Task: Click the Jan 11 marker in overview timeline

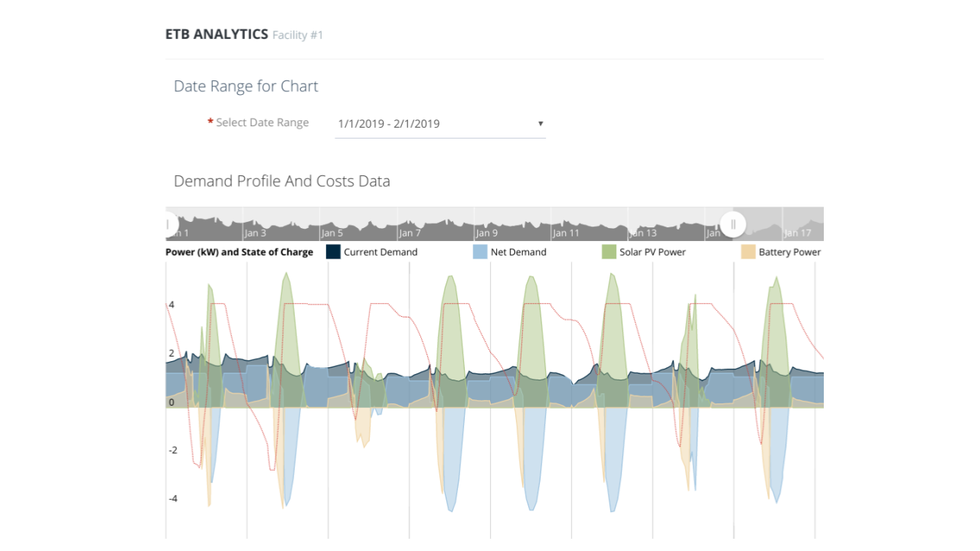Action: [566, 233]
